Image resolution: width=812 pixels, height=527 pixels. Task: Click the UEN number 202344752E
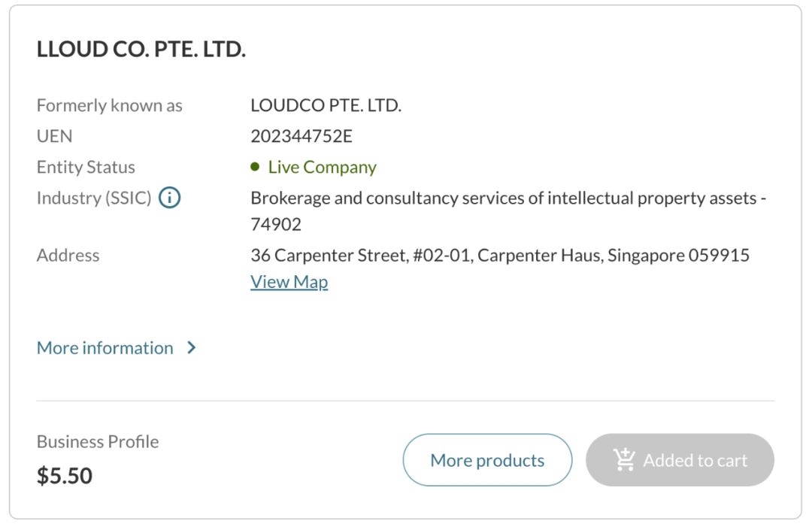pos(301,136)
